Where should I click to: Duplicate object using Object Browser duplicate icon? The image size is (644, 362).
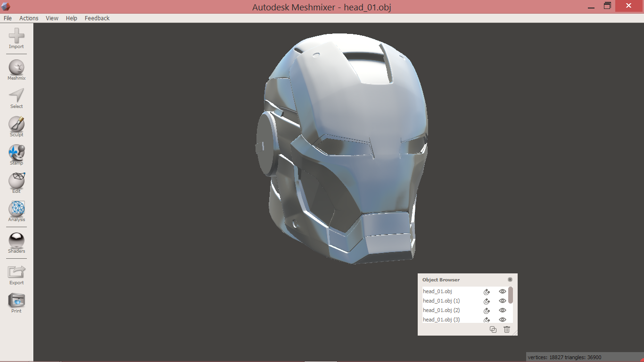[493, 329]
